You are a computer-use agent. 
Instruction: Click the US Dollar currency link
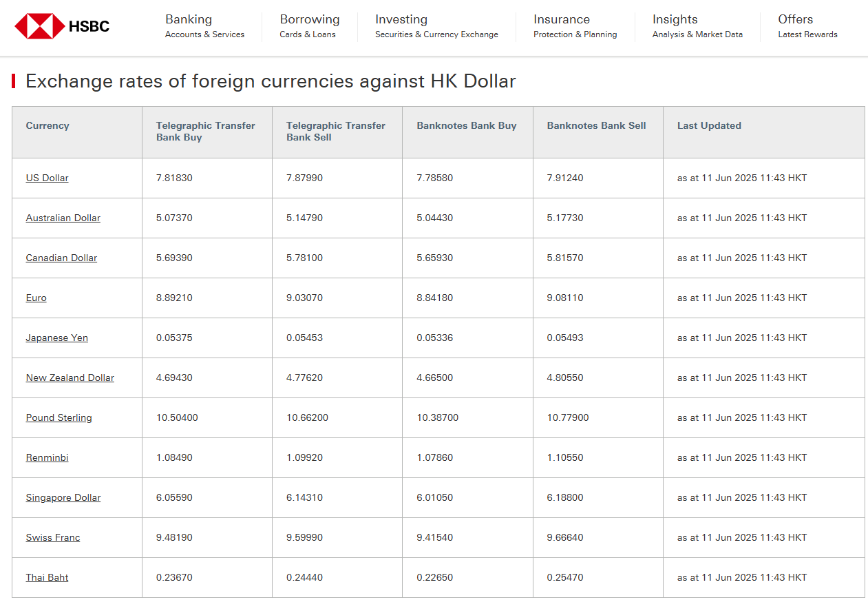(x=47, y=178)
